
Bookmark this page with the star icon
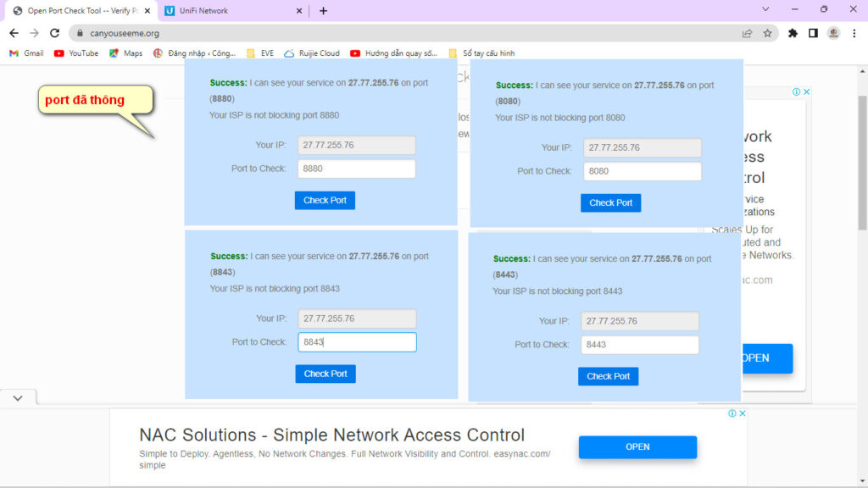(767, 33)
